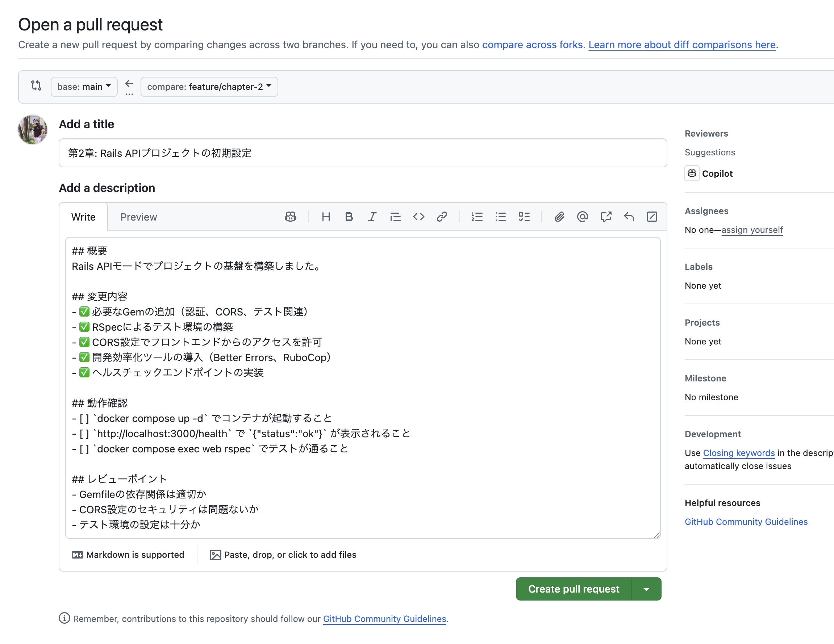Insert a heading with the H icon
This screenshot has width=834, height=644.
tap(325, 217)
